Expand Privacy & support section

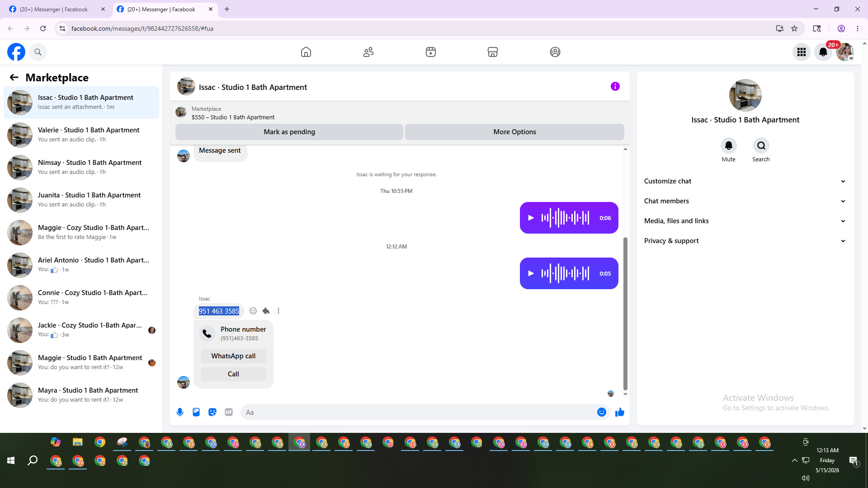pyautogui.click(x=745, y=241)
